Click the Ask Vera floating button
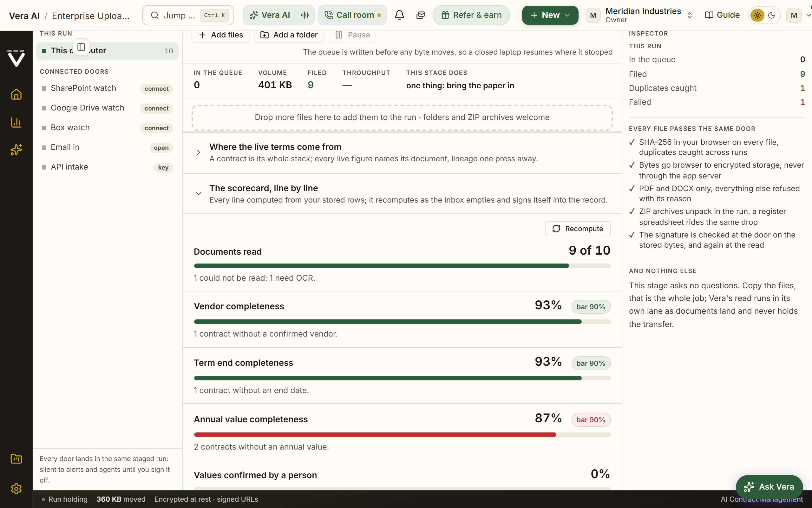This screenshot has height=508, width=812. pyautogui.click(x=769, y=486)
